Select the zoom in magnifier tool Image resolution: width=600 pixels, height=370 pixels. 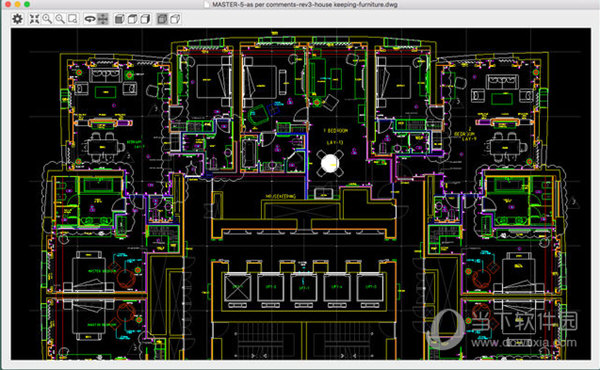point(47,19)
